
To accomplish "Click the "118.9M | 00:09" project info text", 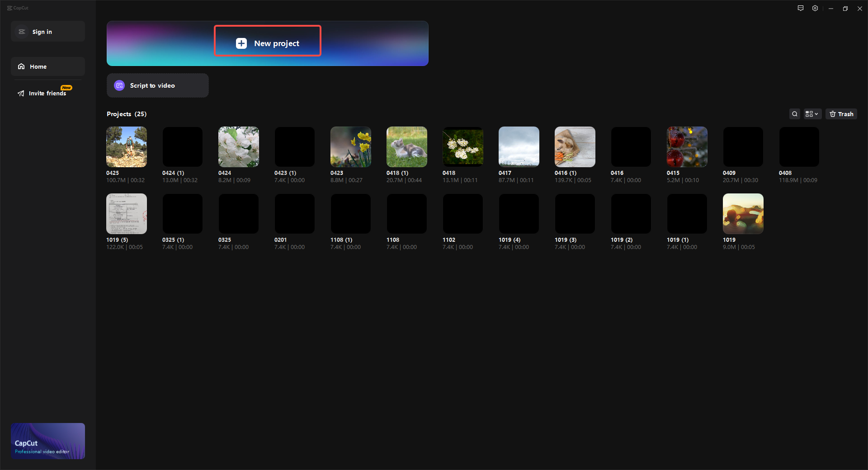I will pyautogui.click(x=798, y=180).
